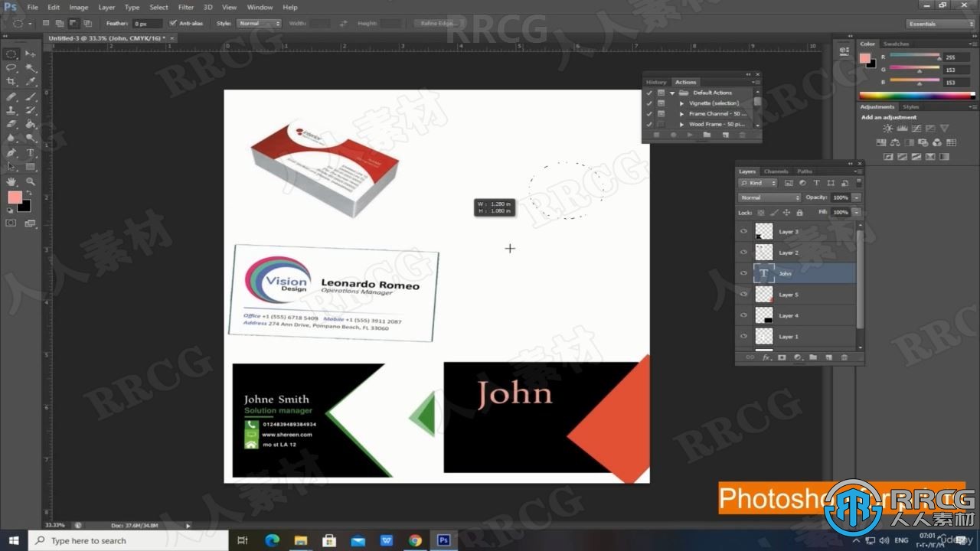Open the Style dropdown in options bar
Viewport: 980px width, 551px height.
click(x=259, y=24)
